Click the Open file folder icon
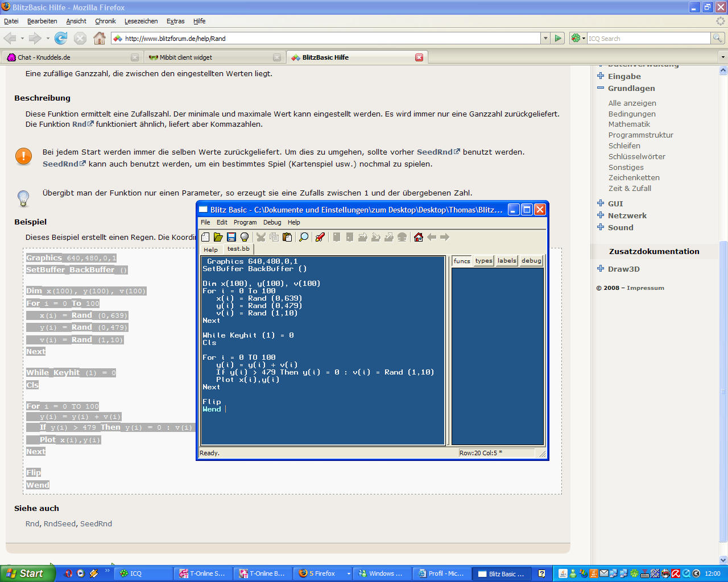728x582 pixels. coord(218,237)
